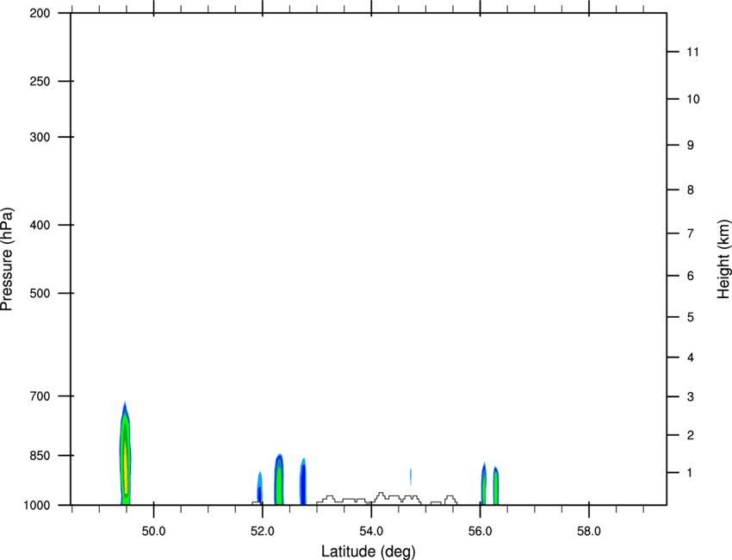Click the 1 km height label

click(690, 473)
